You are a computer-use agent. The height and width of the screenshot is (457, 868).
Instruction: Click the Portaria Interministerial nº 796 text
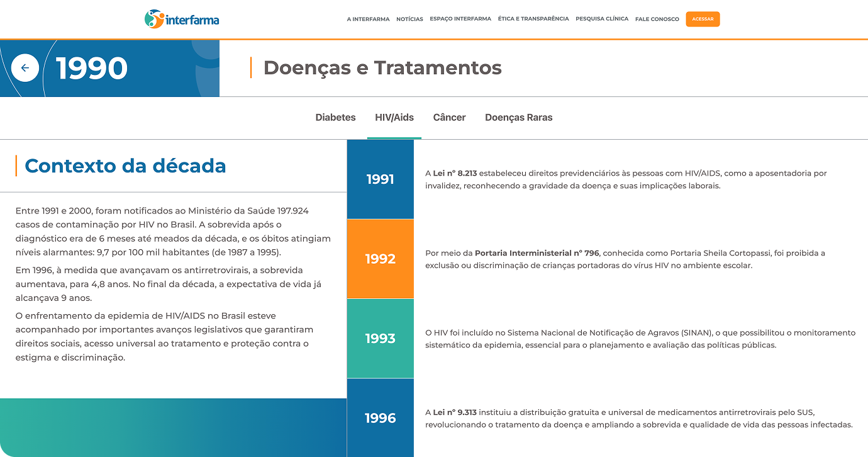click(537, 253)
